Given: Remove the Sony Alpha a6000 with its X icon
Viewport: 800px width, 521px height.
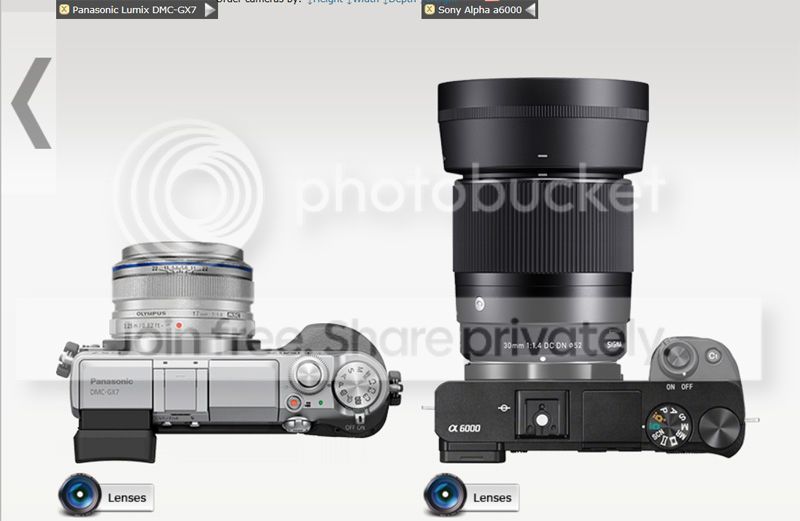Looking at the screenshot, I should tap(429, 10).
